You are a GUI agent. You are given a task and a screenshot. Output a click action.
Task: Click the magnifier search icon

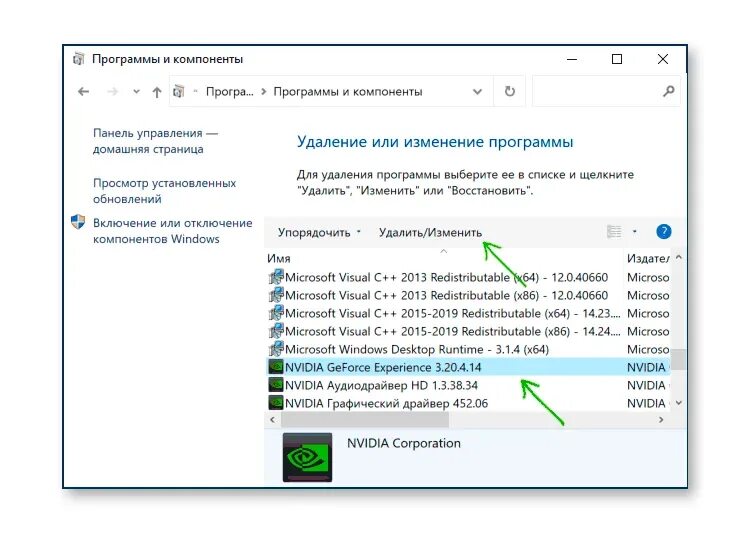click(x=669, y=91)
